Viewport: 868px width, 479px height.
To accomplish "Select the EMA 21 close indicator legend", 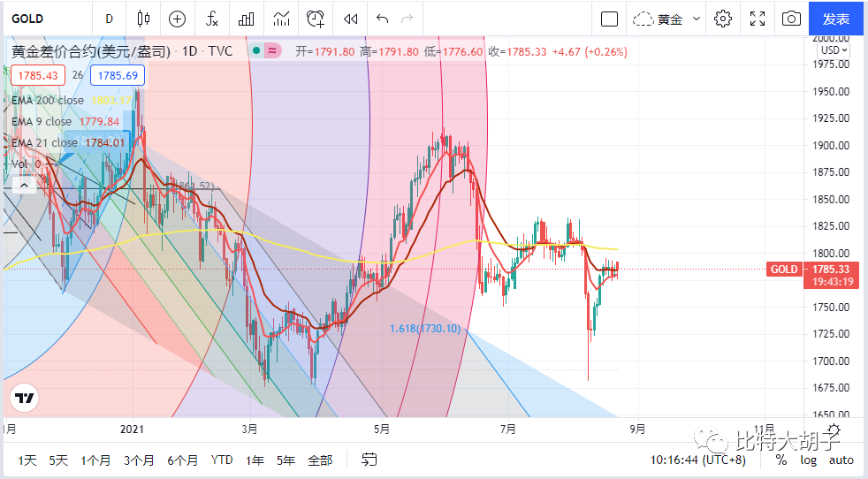I will pos(44,142).
